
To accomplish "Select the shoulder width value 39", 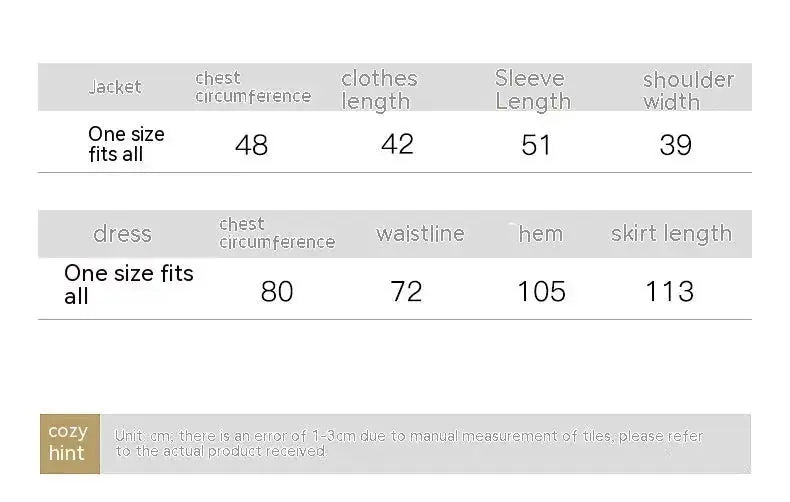I will 675,145.
